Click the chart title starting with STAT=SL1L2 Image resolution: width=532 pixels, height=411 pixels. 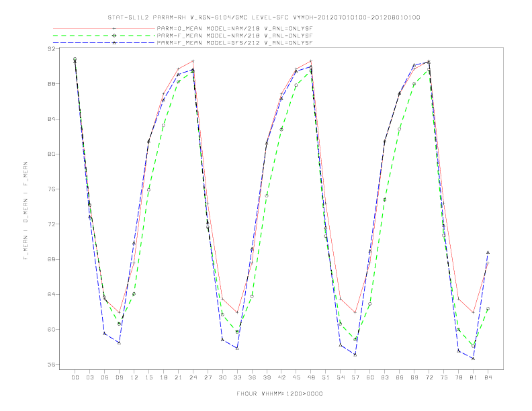tap(264, 17)
